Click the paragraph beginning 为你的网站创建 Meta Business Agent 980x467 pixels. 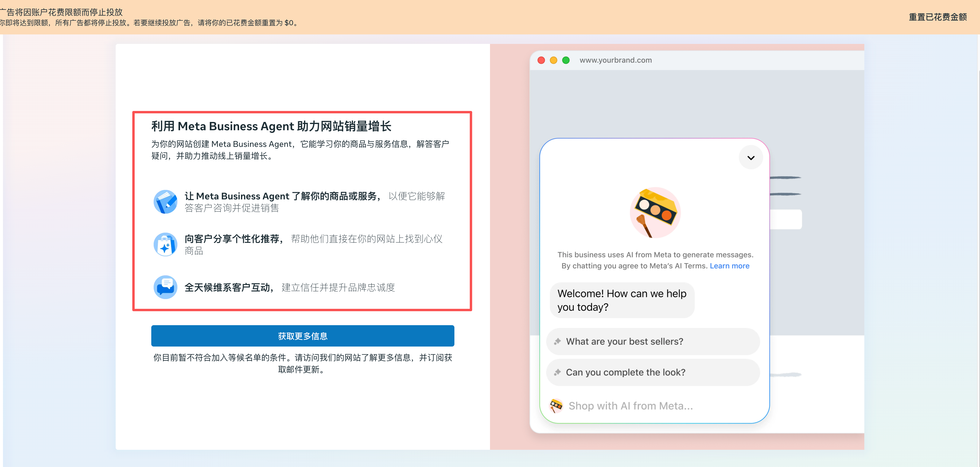300,150
